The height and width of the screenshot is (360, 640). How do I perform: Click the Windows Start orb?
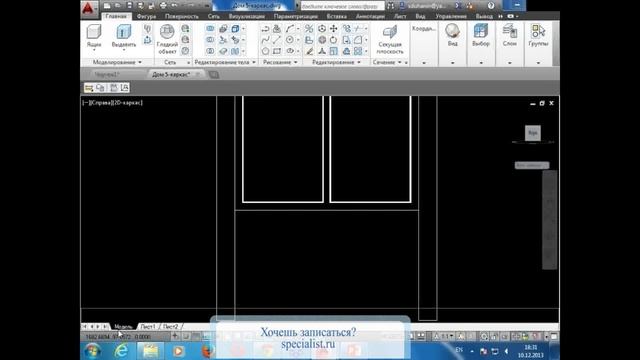click(93, 351)
